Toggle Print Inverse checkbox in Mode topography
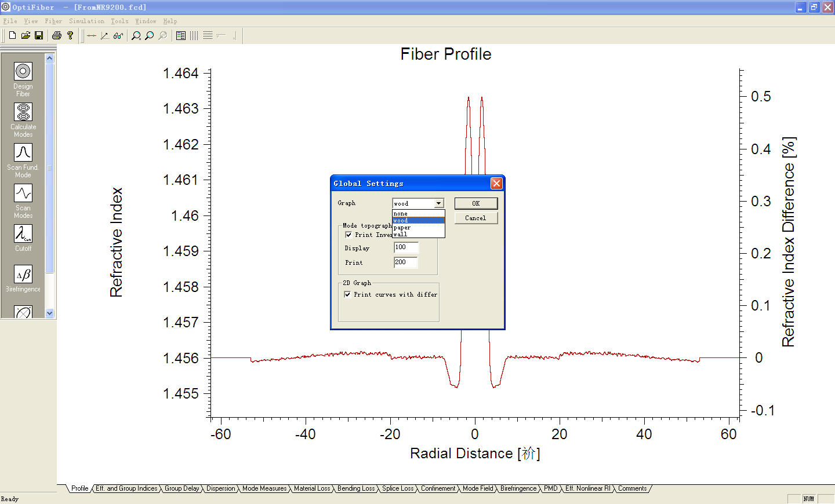This screenshot has width=835, height=504. click(348, 235)
